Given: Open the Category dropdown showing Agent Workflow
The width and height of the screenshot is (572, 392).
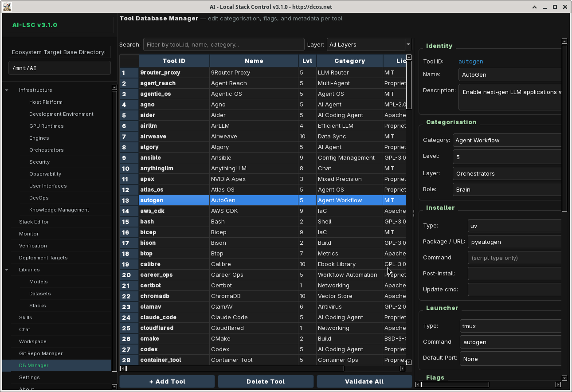Looking at the screenshot, I should (507, 141).
